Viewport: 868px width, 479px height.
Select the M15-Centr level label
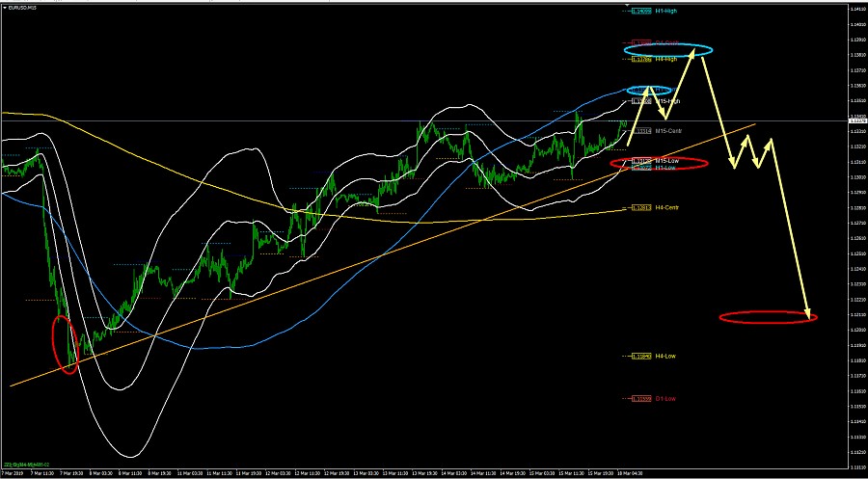point(667,130)
